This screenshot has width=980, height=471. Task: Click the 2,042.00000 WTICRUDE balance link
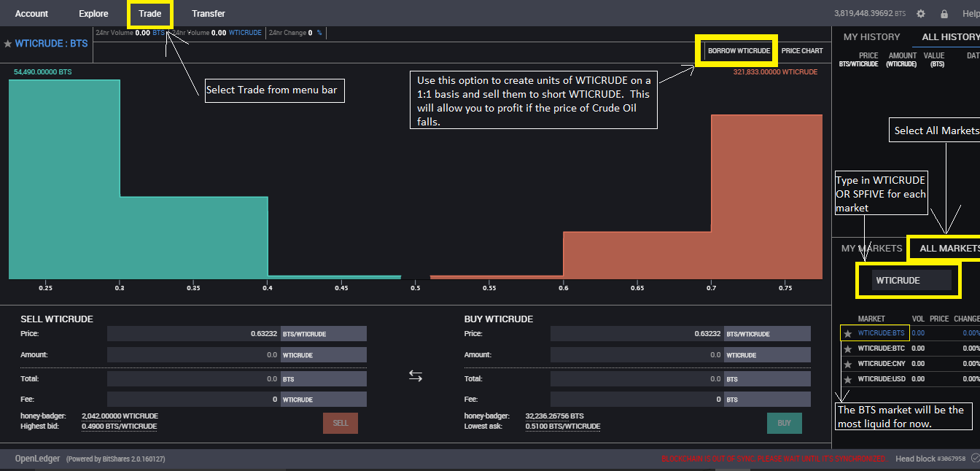(120, 416)
